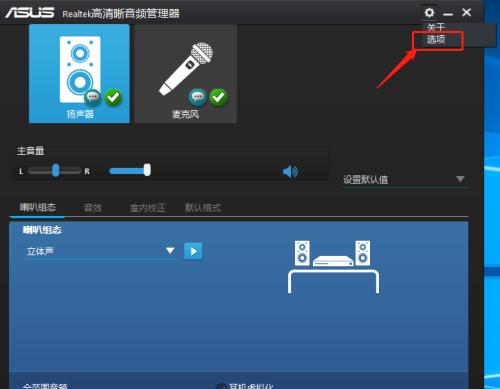500x389 pixels.
Task: Click the right speaker in the diagram
Action: (363, 253)
